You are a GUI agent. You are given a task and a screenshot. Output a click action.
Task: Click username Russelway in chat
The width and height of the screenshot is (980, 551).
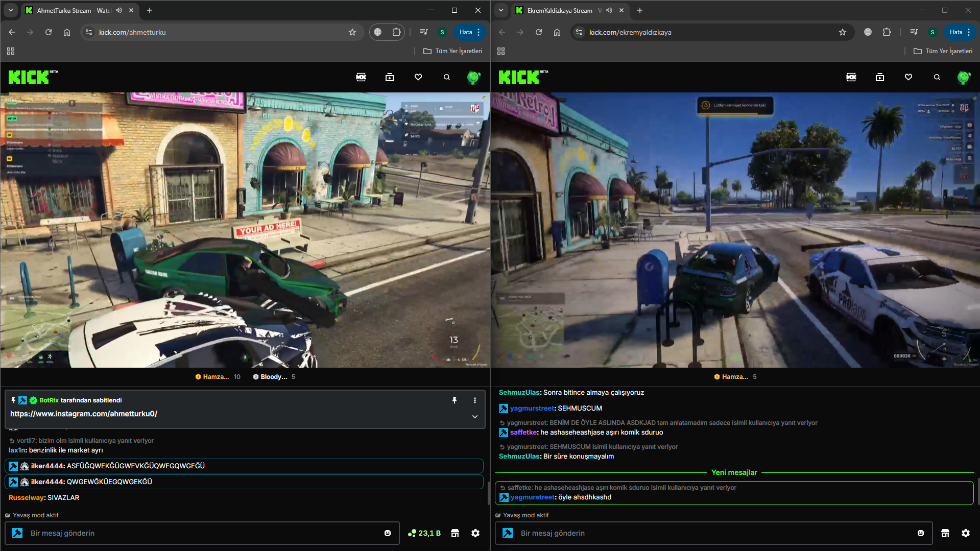27,497
